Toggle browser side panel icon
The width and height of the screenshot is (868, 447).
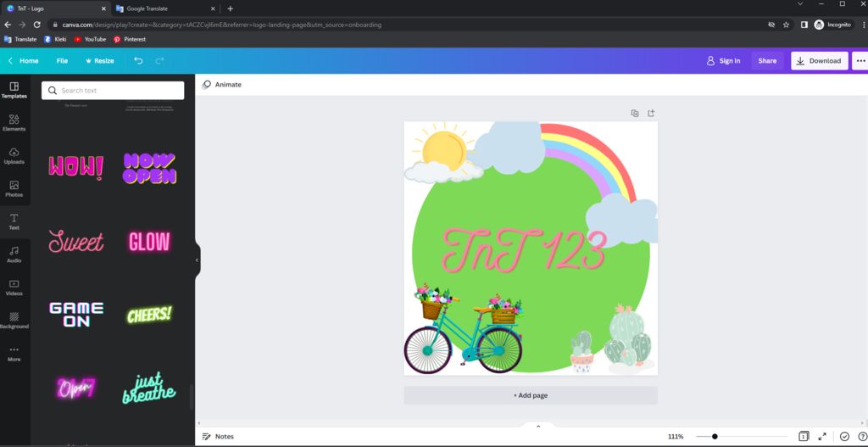click(804, 25)
